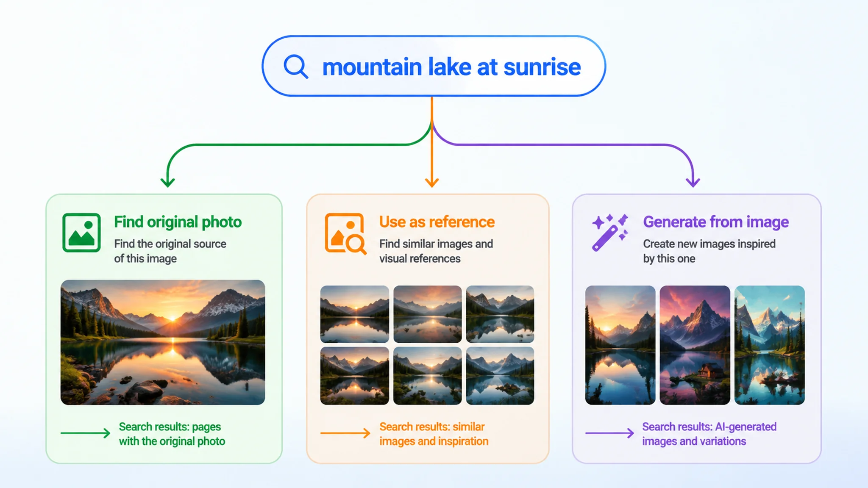Screen dimensions: 868x488
Task: Click the orange arrow beside similar images
Action: (x=345, y=433)
